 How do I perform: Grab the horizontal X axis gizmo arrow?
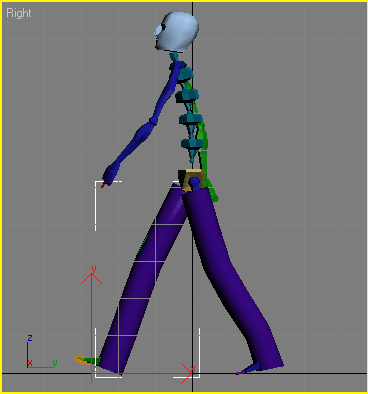[143, 374]
